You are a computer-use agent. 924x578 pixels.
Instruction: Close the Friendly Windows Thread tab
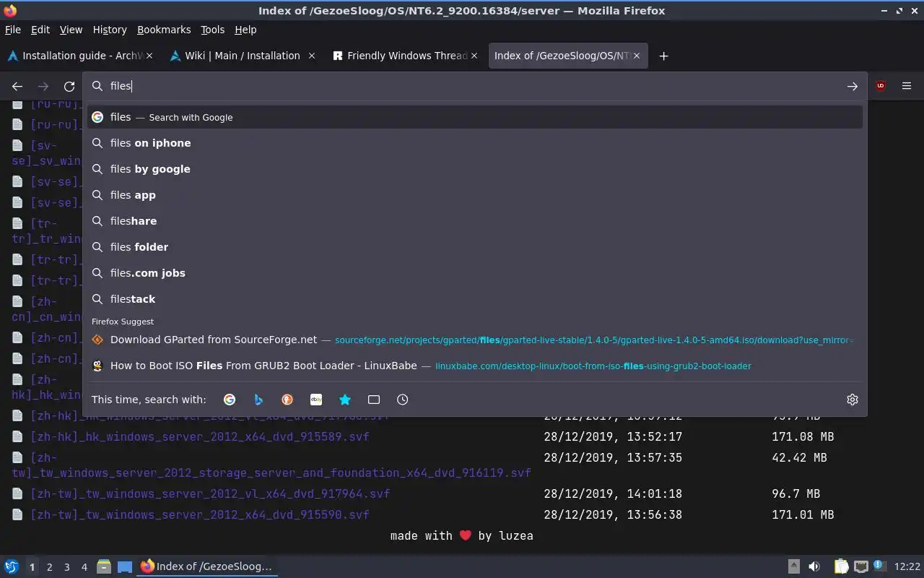[475, 56]
